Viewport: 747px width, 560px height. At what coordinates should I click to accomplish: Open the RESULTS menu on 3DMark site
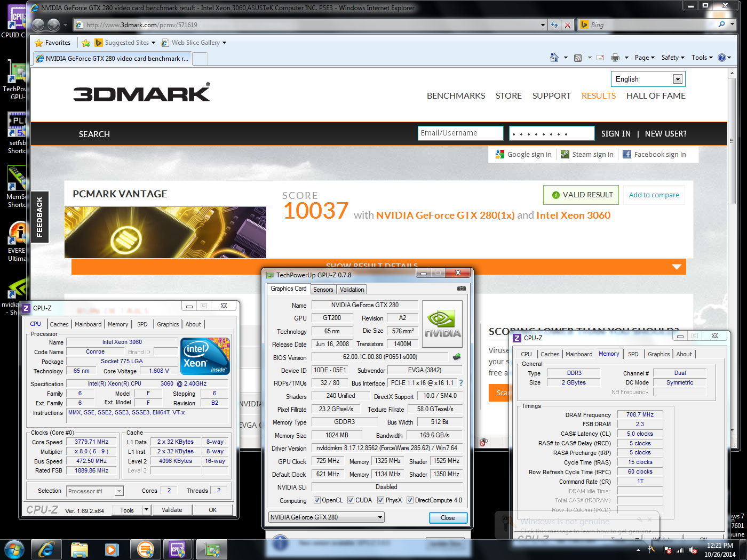click(x=599, y=96)
